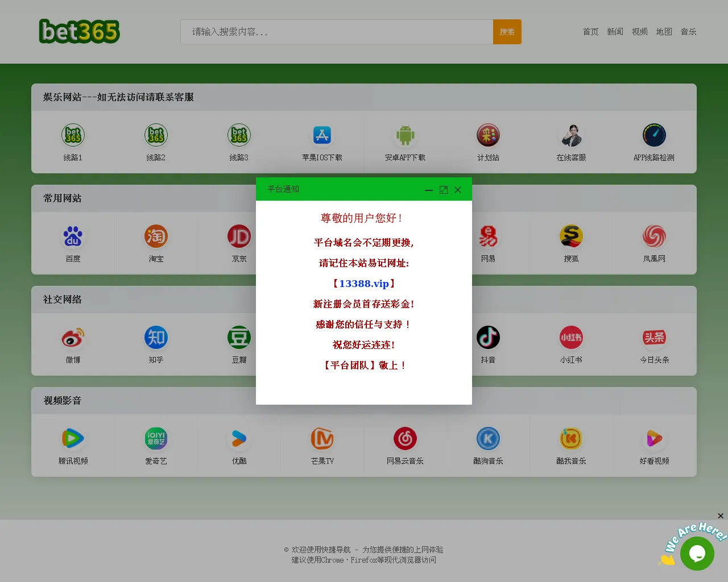Click the 苹果IOS下载 label text
Viewport: 728px width, 582px height.
click(x=322, y=157)
